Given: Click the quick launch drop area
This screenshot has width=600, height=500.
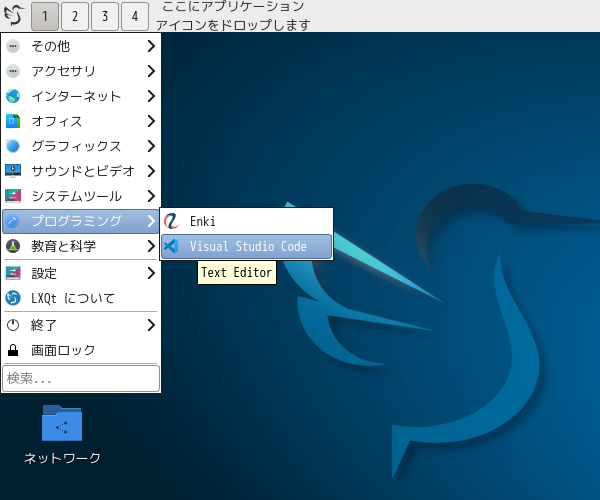Looking at the screenshot, I should tap(233, 16).
